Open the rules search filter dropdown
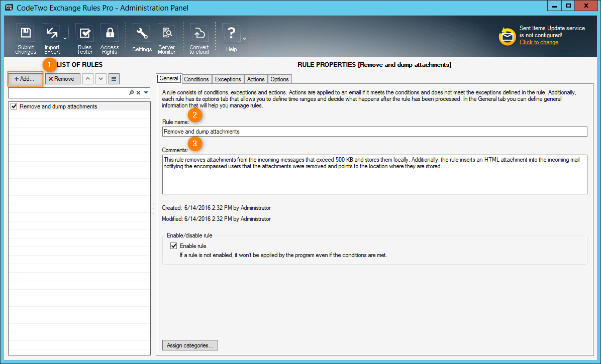The height and width of the screenshot is (364, 601). point(146,92)
